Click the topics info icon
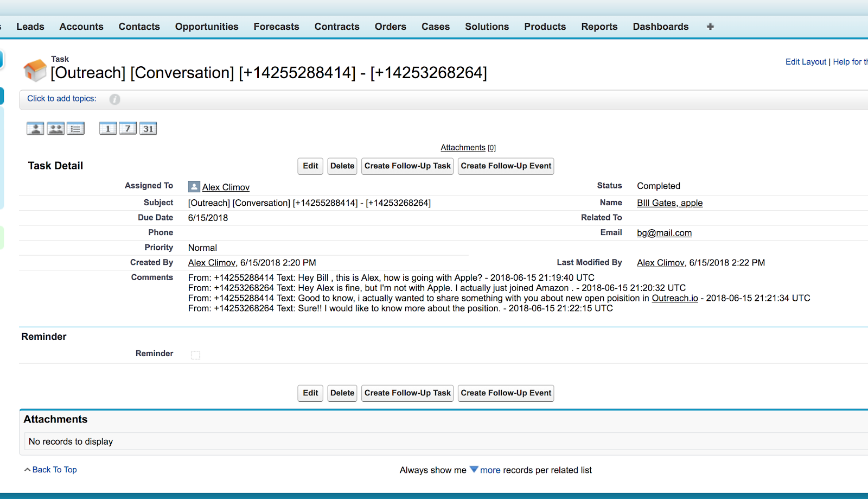 tap(114, 99)
